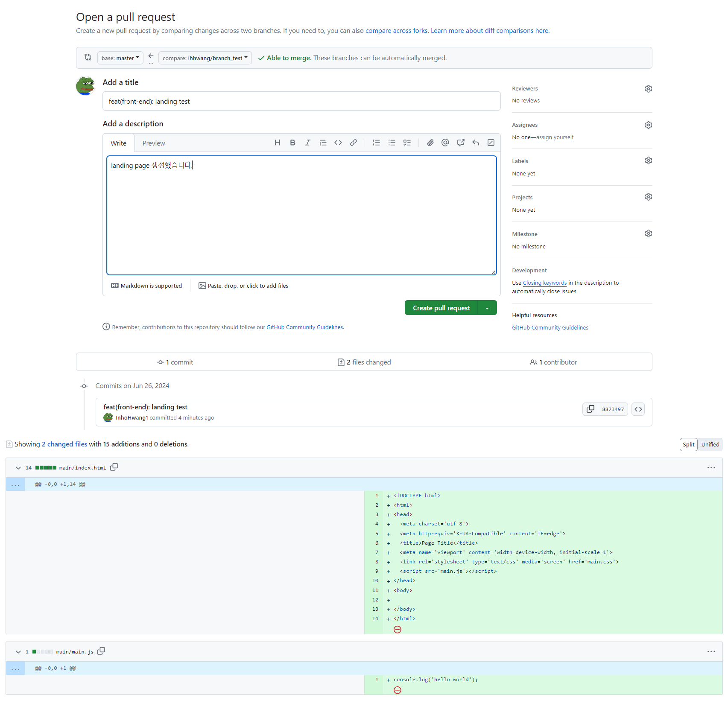Viewport: 728px width, 703px height.
Task: Copy file path main/index.html
Action: (x=114, y=467)
